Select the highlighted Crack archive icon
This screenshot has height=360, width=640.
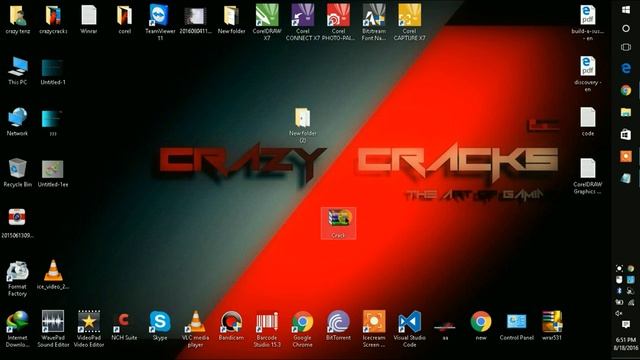338,223
